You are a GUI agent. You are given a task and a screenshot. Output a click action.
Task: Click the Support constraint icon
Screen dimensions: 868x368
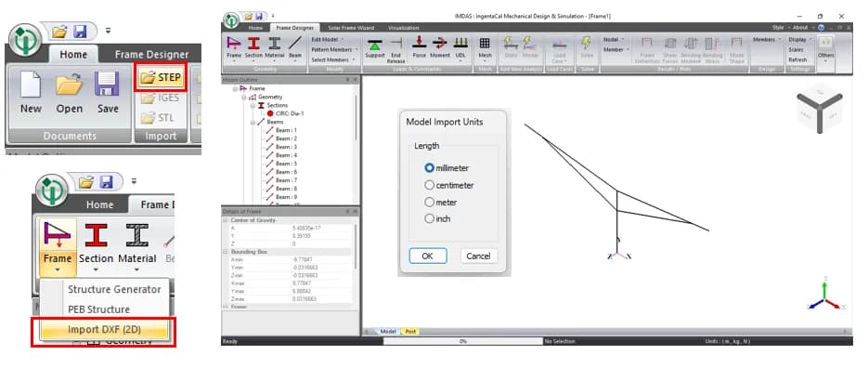point(375,44)
